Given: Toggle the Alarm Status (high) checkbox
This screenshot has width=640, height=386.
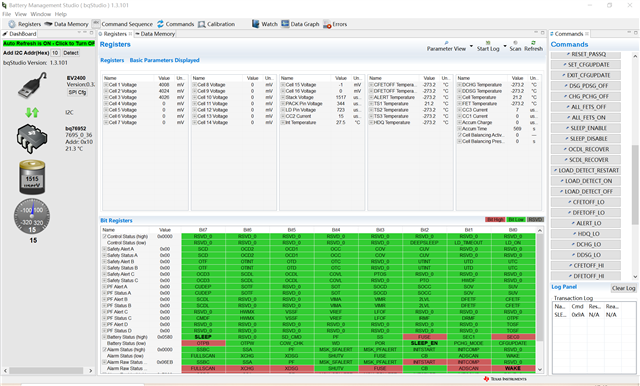Looking at the screenshot, I should click(x=104, y=349).
